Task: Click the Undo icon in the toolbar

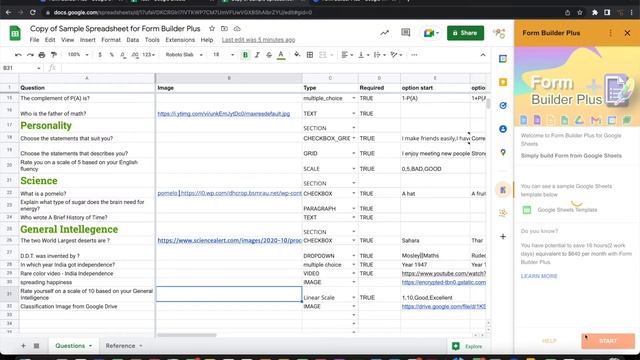Action: [18, 55]
